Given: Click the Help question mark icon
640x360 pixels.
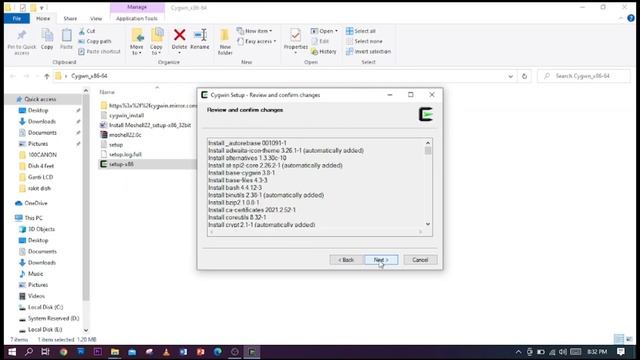Looking at the screenshot, I should tap(631, 18).
